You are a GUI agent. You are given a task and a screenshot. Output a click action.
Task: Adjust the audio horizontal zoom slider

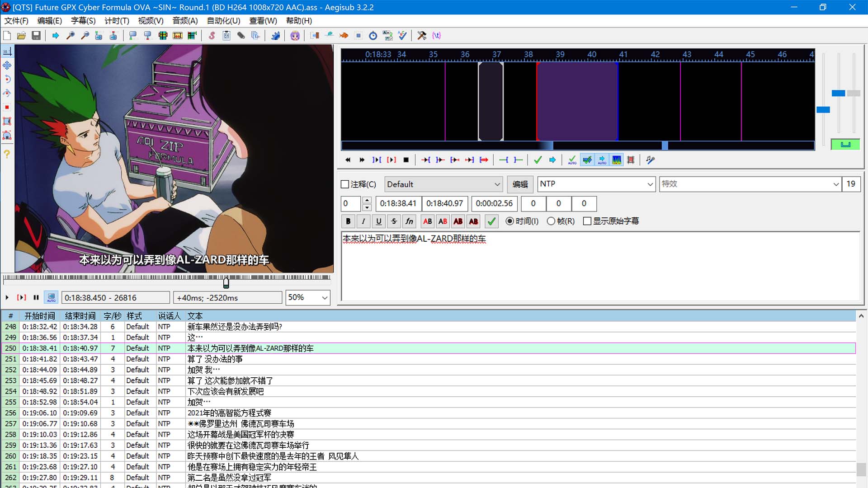(x=823, y=110)
